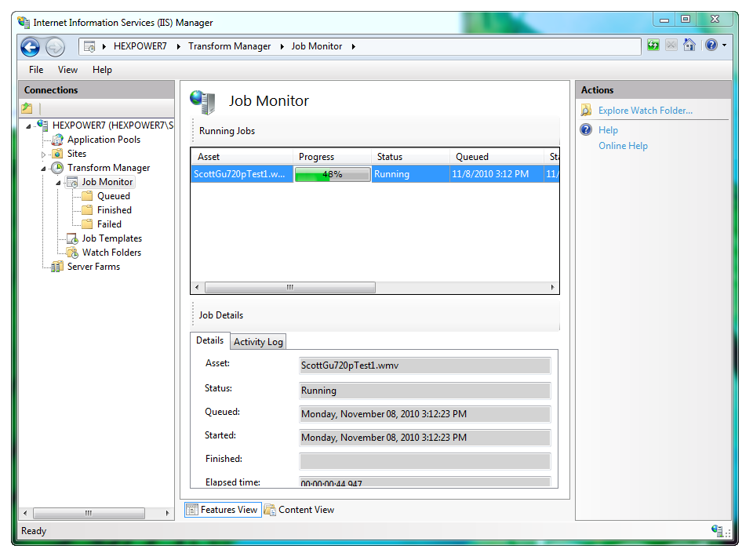
Task: Click the running jobs scroll right arrow
Action: pos(553,287)
